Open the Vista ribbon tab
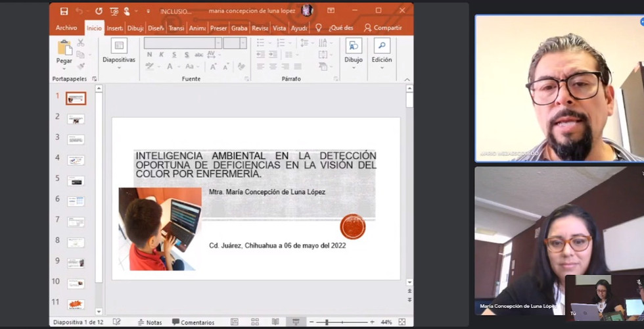Image resolution: width=644 pixels, height=329 pixels. 279,28
